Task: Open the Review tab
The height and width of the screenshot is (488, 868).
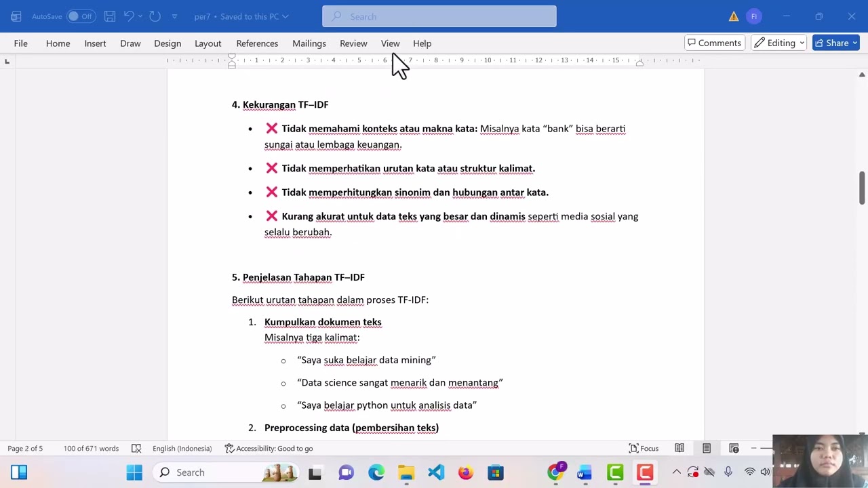Action: point(353,43)
